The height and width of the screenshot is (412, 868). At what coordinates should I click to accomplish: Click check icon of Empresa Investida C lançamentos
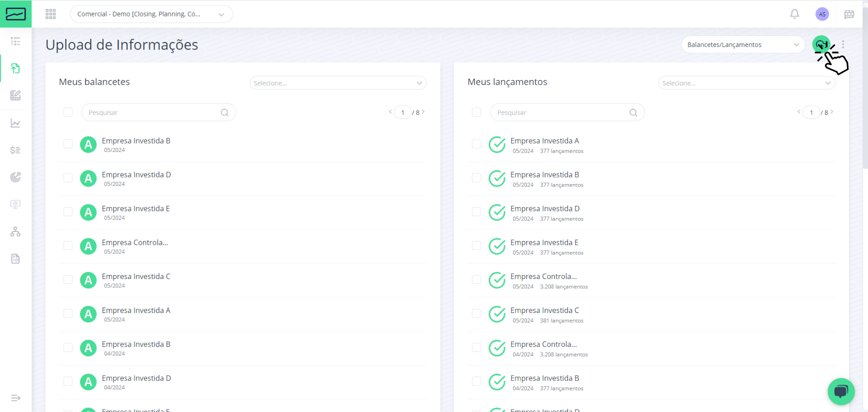(x=497, y=314)
